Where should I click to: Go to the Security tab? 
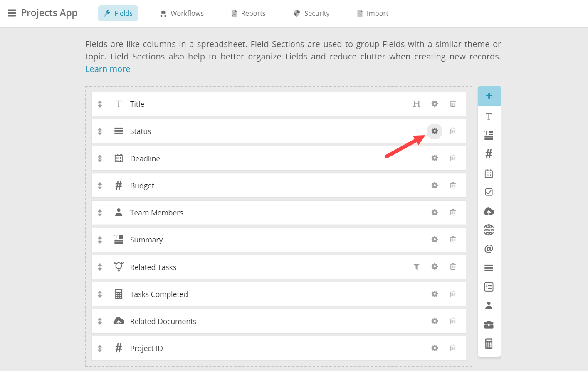(x=311, y=13)
